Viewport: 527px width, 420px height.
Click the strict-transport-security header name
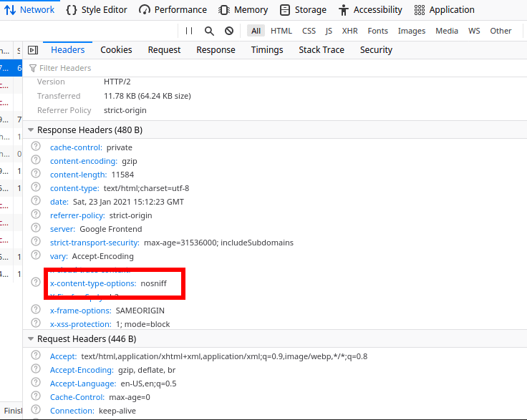coord(95,243)
